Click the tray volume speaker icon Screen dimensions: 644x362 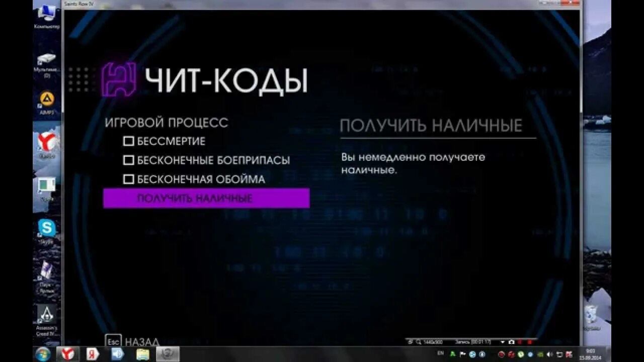[550, 354]
